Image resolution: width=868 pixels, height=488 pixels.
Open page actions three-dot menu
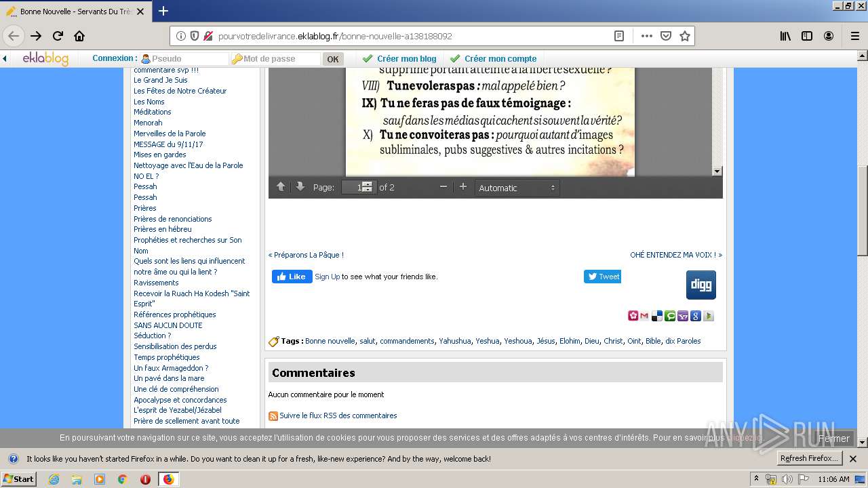(x=647, y=36)
